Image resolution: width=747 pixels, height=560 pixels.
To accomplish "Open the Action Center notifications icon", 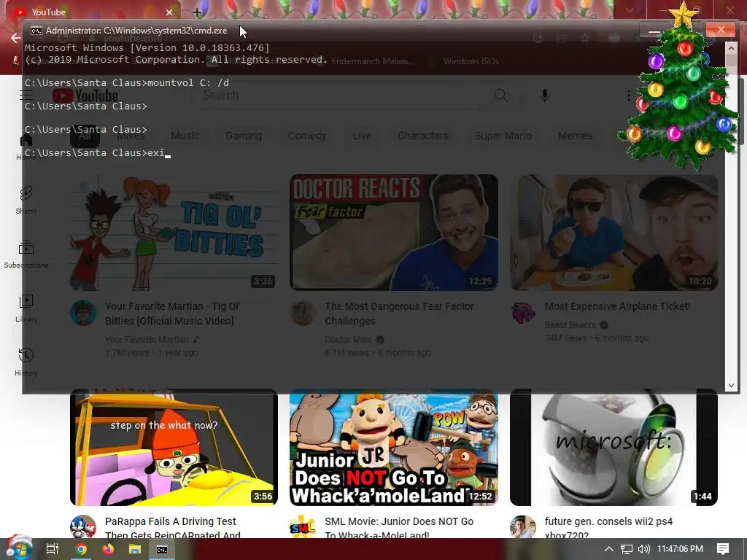I will 723,549.
